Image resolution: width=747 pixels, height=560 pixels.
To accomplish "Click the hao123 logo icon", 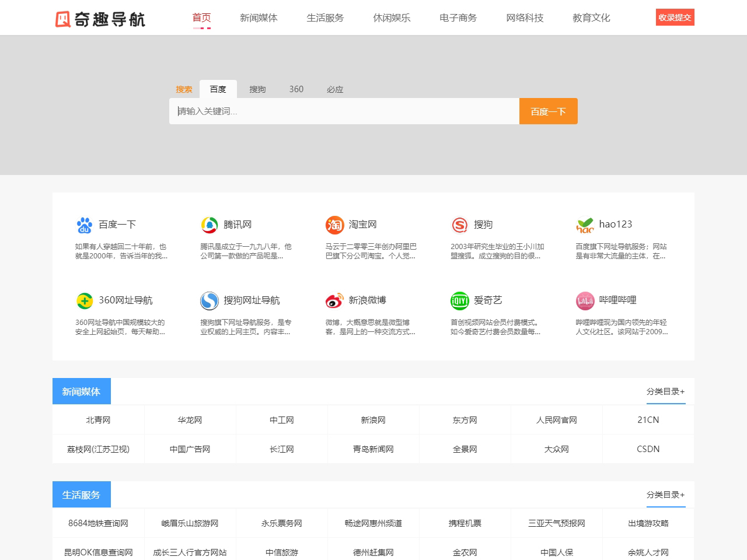I will pyautogui.click(x=585, y=225).
